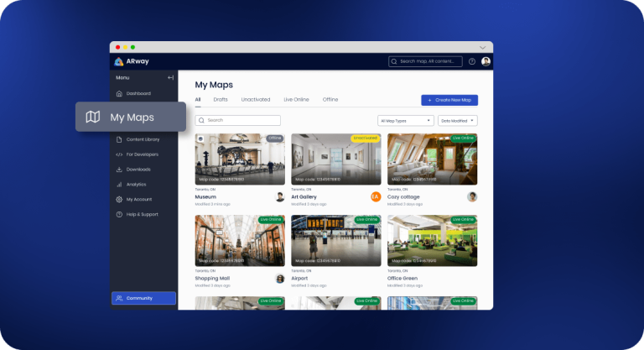Viewport: 644px width, 350px height.
Task: Collapse the sidebar menu with arrow icon
Action: coord(170,77)
